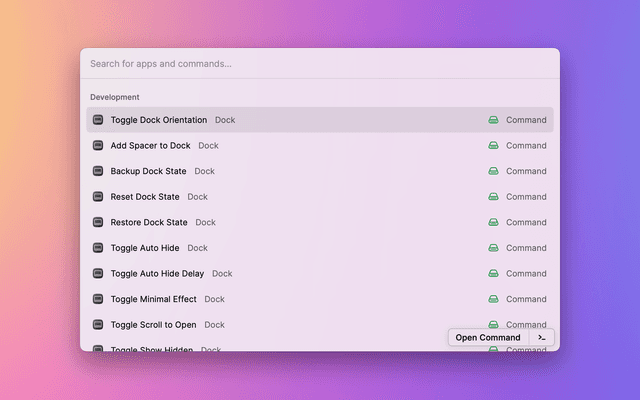The height and width of the screenshot is (400, 640).
Task: Select the Toggle Minimal Effect command
Action: (x=153, y=299)
